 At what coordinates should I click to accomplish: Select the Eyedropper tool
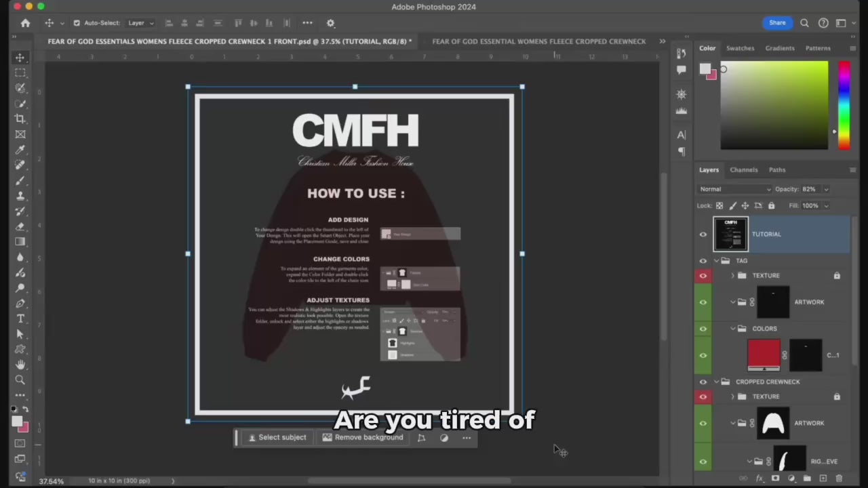coord(20,150)
